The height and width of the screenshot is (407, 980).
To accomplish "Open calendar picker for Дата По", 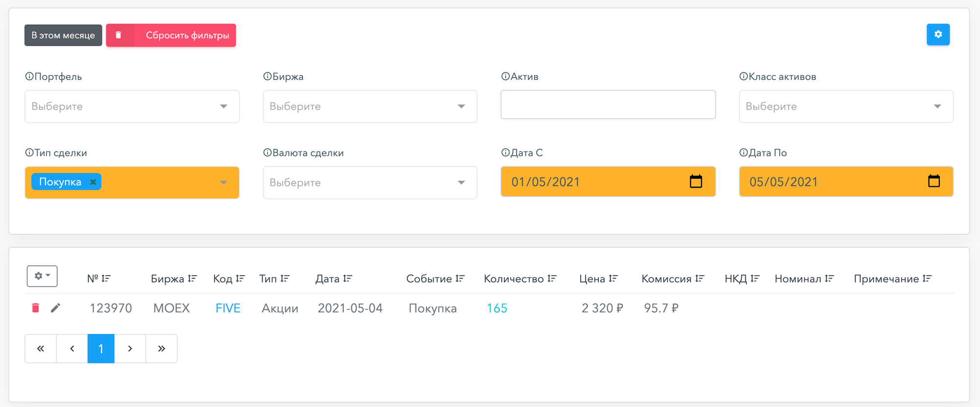I will point(934,181).
